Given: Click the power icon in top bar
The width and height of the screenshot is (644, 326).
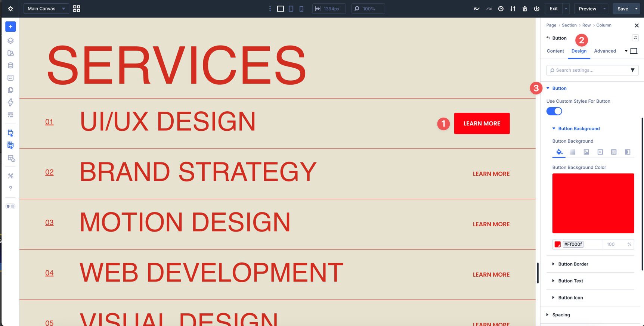Looking at the screenshot, I should coord(537,9).
